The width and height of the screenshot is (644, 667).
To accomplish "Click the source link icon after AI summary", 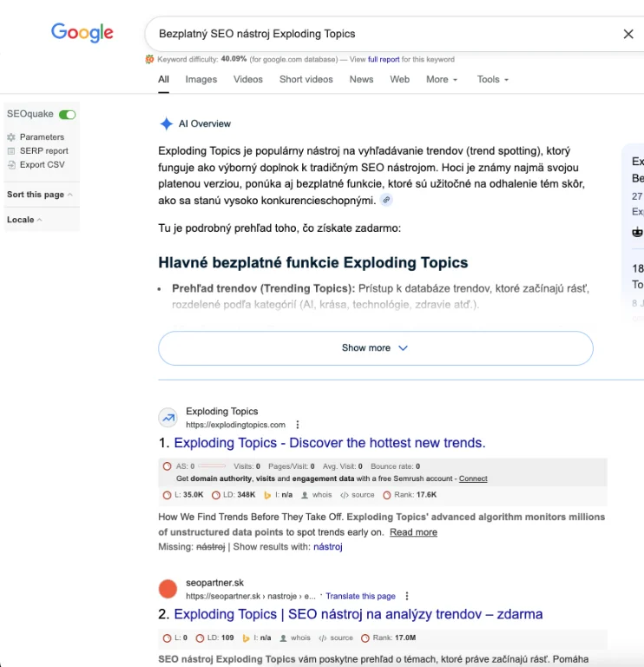I will coord(386,200).
